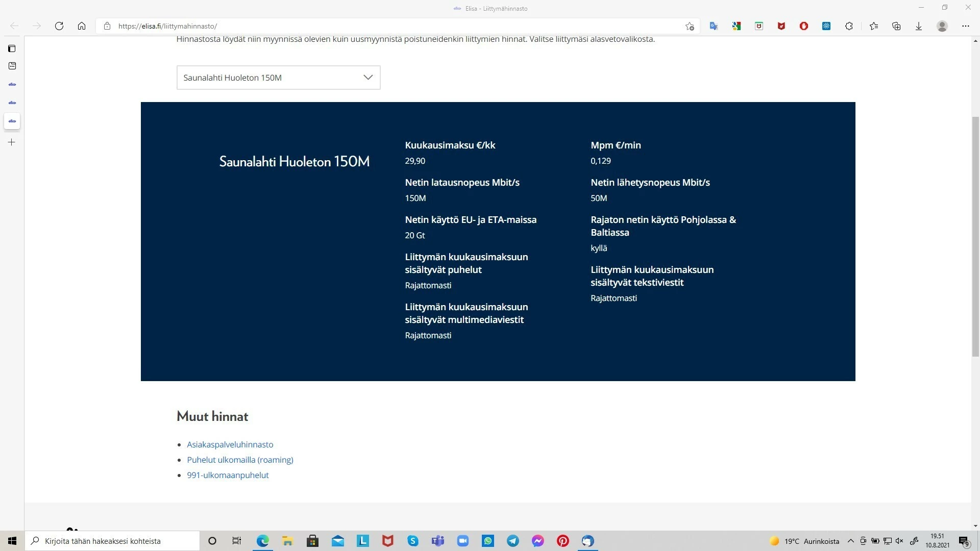Toggle vertical tabs pane icon
The width and height of the screenshot is (980, 551).
12,48
